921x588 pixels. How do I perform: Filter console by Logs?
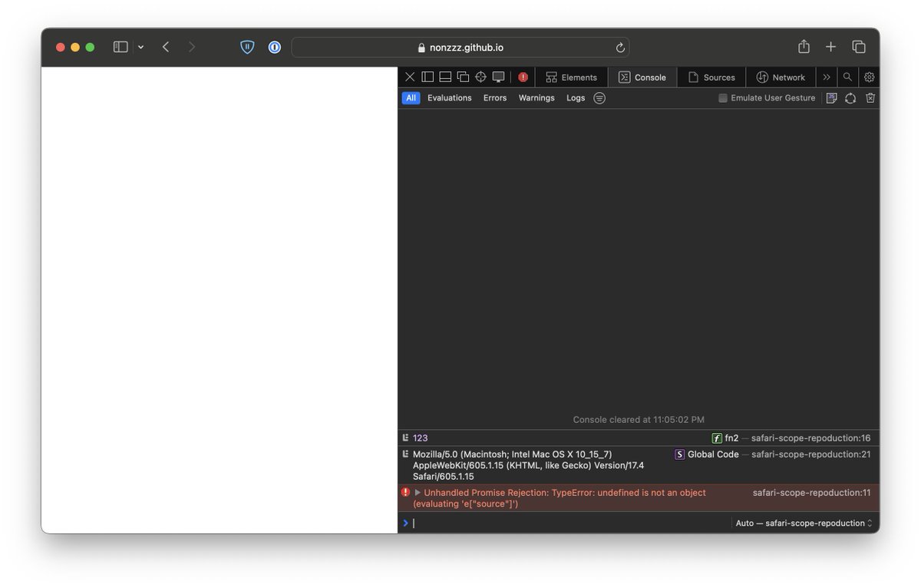pos(576,97)
